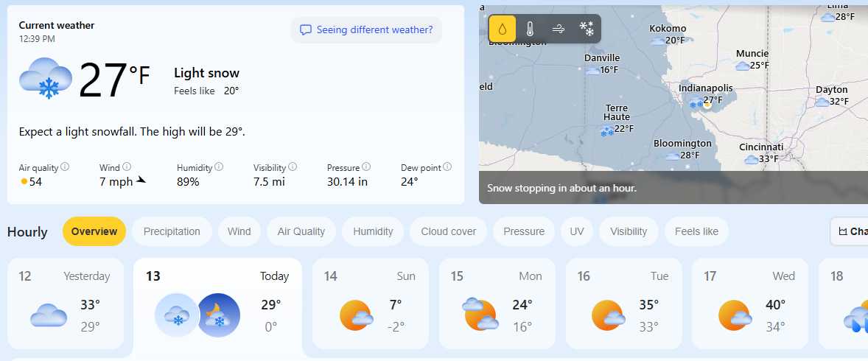Open the Pressure info icon
The height and width of the screenshot is (361, 868).
point(366,167)
